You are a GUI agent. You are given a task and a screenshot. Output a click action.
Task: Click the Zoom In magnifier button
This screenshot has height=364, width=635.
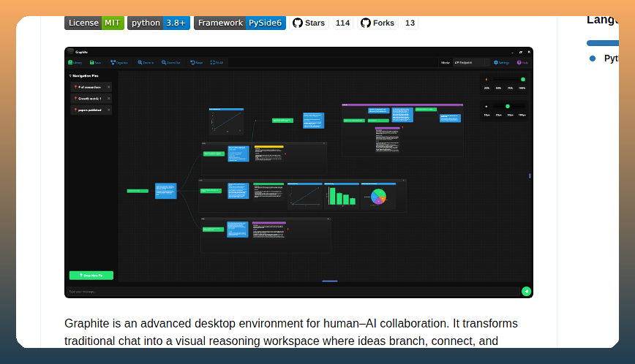pos(146,63)
